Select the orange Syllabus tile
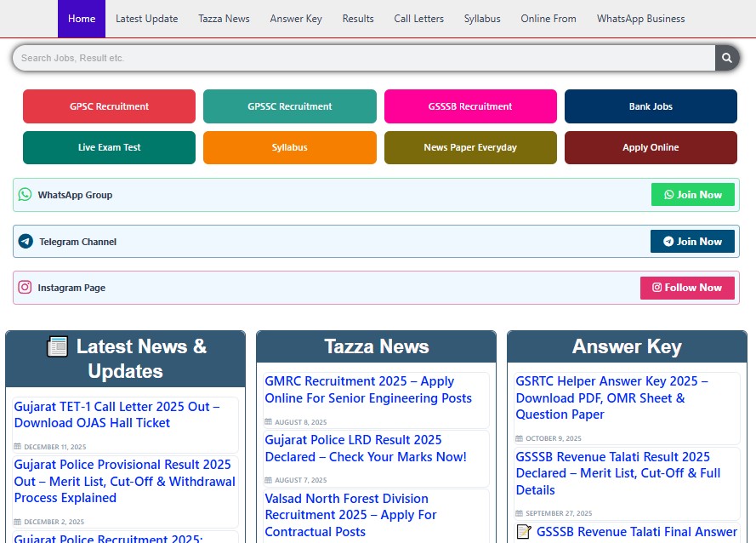This screenshot has height=543, width=756. coord(289,147)
